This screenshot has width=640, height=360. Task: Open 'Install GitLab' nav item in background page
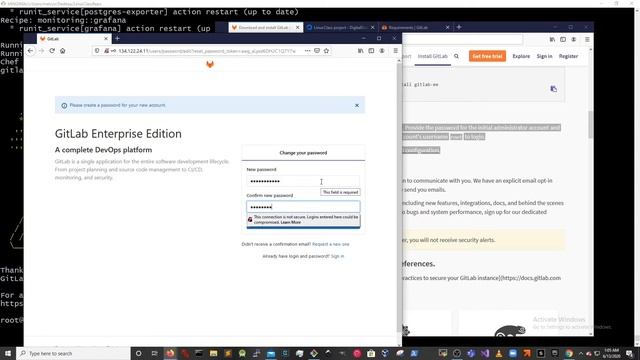pos(433,56)
